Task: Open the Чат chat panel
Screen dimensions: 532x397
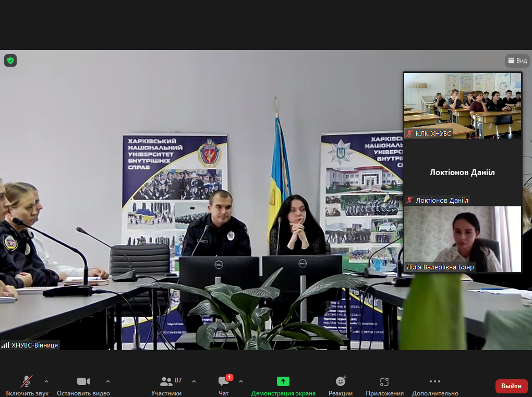Action: 224,386
